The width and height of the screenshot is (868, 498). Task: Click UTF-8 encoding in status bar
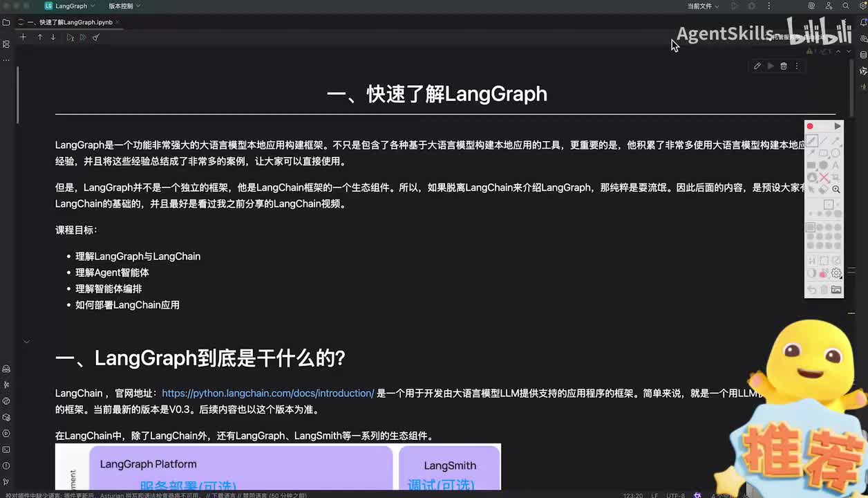[x=675, y=495]
